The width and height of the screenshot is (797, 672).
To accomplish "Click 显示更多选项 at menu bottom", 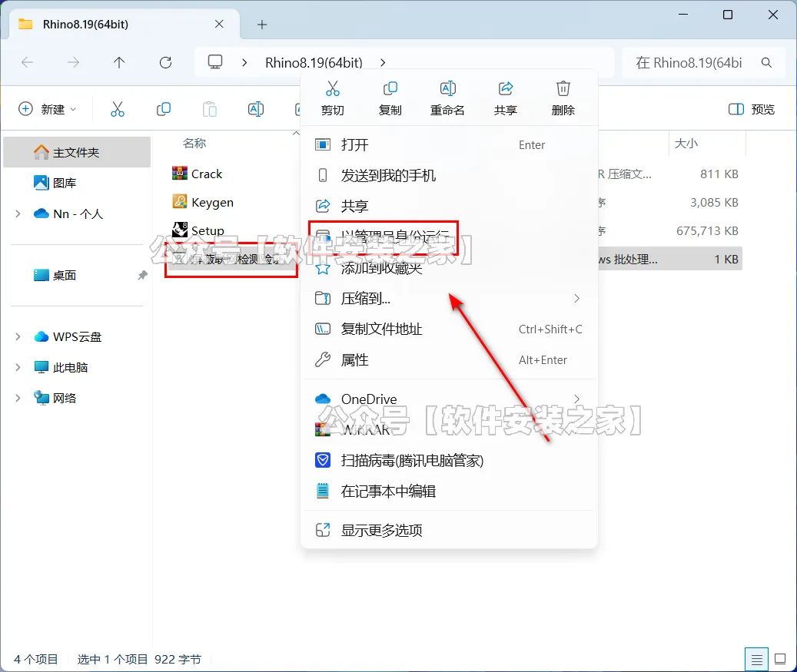I will [449, 530].
